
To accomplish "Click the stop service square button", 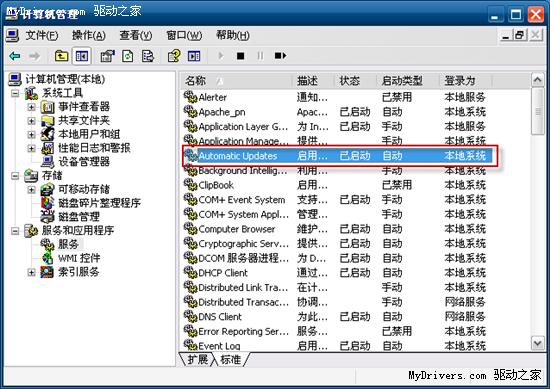I will [x=241, y=56].
